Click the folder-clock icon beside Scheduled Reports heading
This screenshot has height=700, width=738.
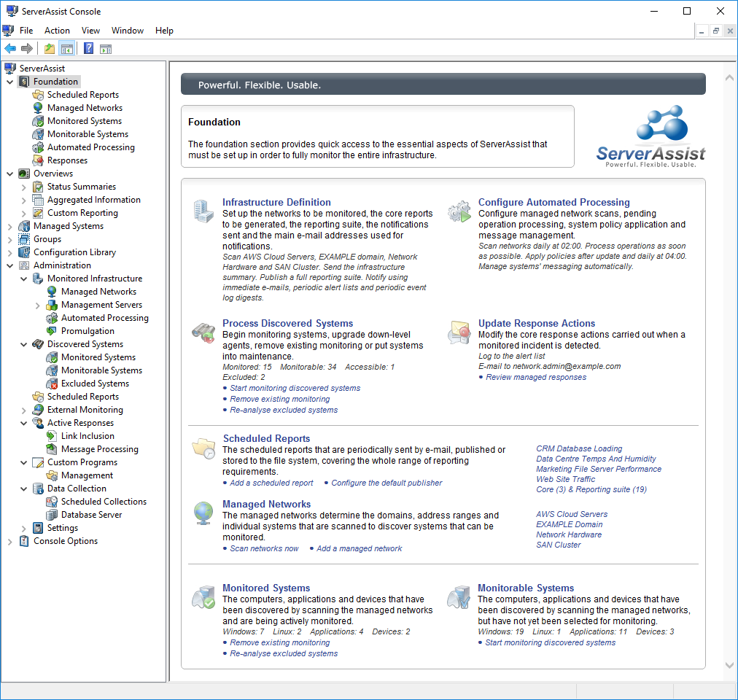tap(203, 448)
